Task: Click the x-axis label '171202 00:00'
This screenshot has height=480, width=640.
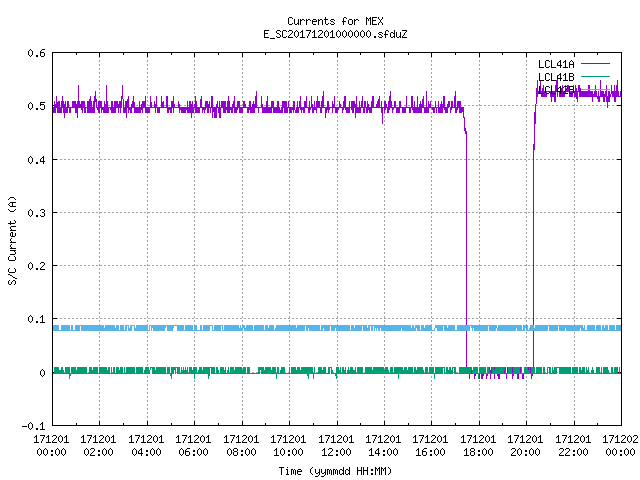Action: pyautogui.click(x=620, y=446)
